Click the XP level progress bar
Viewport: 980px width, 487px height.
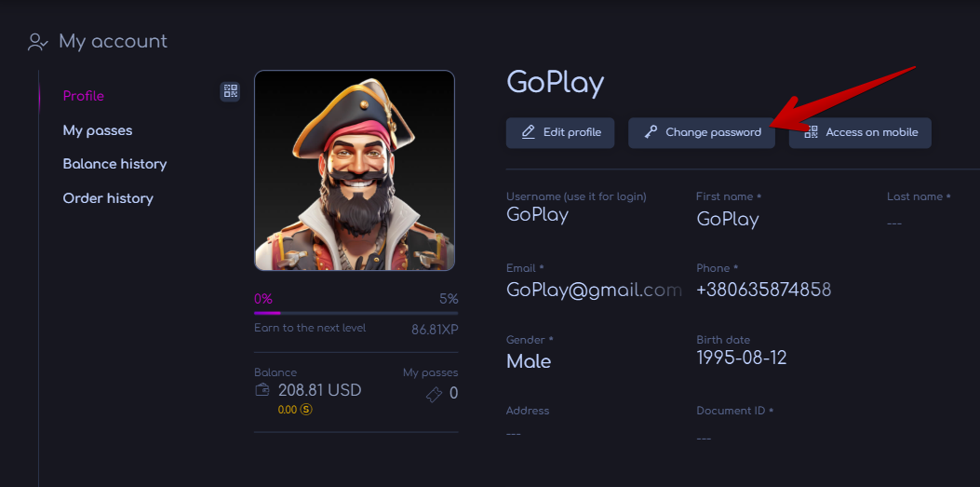(356, 313)
